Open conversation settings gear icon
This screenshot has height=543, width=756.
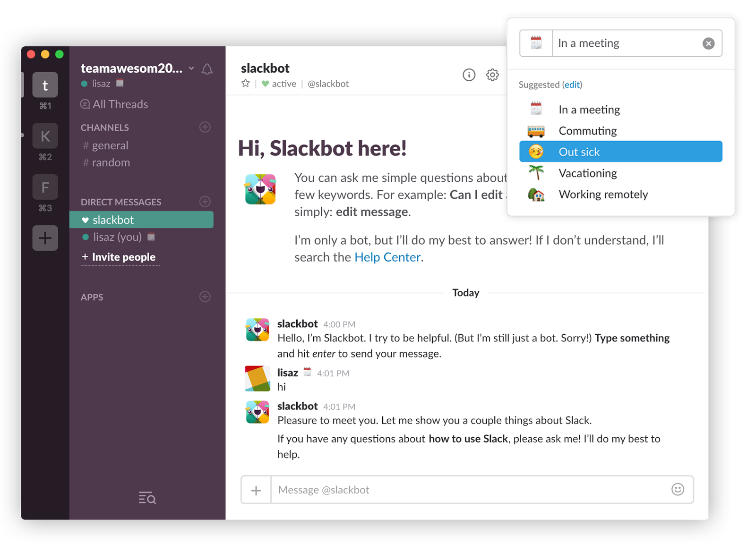[492, 75]
